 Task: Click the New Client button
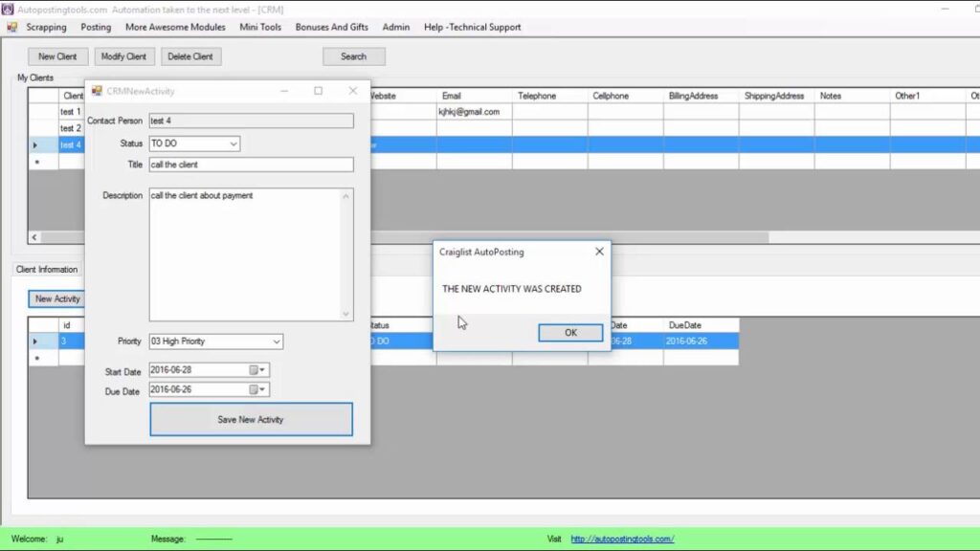57,56
